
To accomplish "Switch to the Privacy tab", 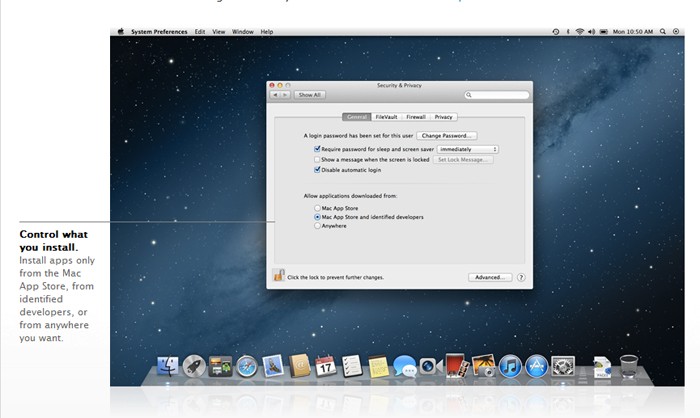I will coord(443,117).
